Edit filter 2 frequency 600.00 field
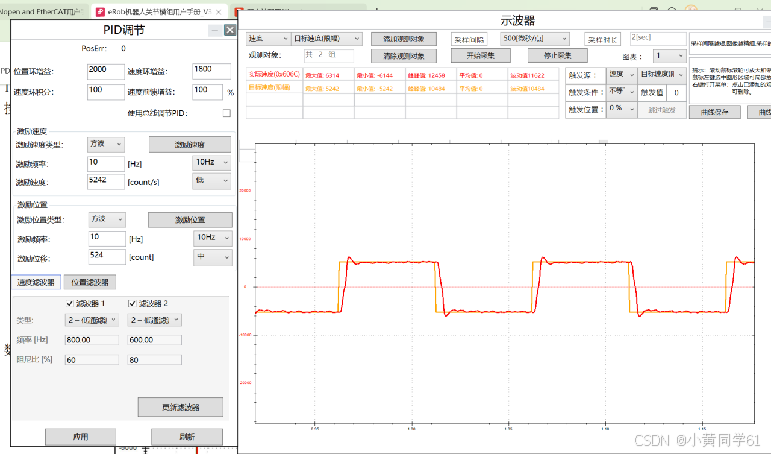The image size is (771, 454). 154,340
